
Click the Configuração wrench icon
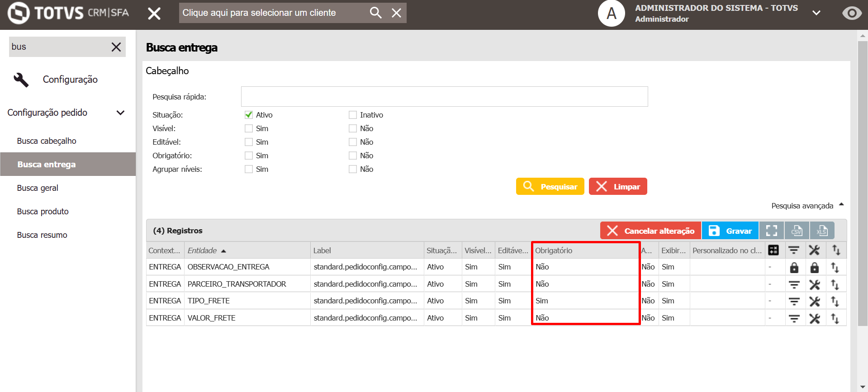pos(21,80)
